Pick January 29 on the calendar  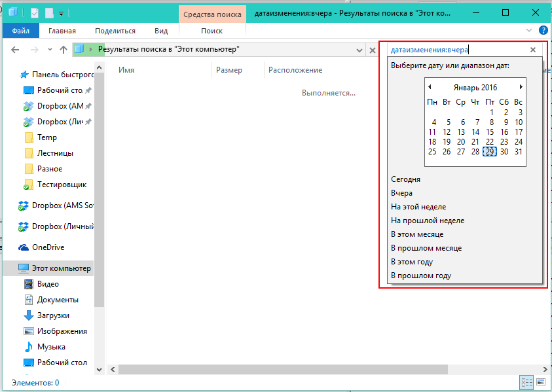pos(490,151)
